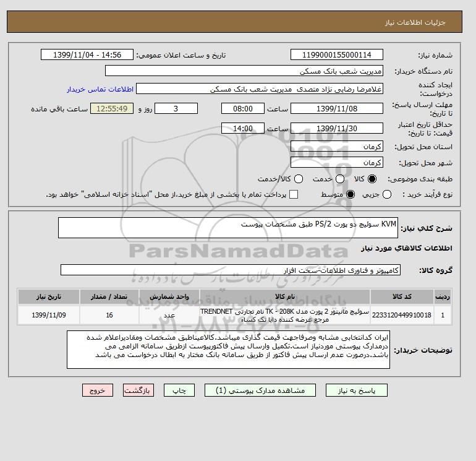The height and width of the screenshot is (461, 476).
Task: Select the خدمت radio button
Action: click(340, 179)
